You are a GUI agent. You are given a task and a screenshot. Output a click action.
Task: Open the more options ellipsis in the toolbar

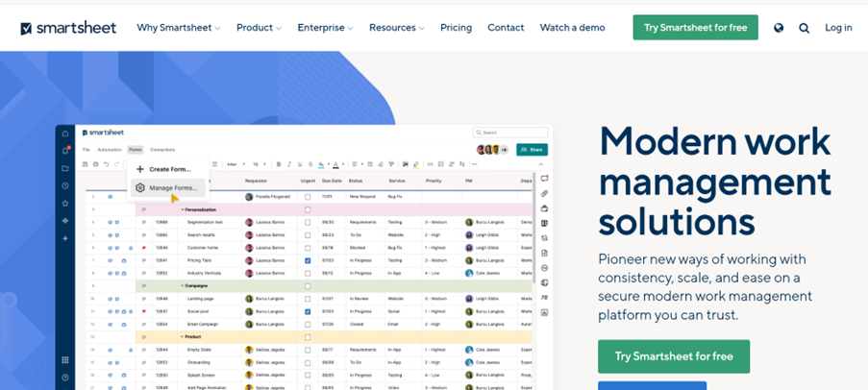[475, 164]
